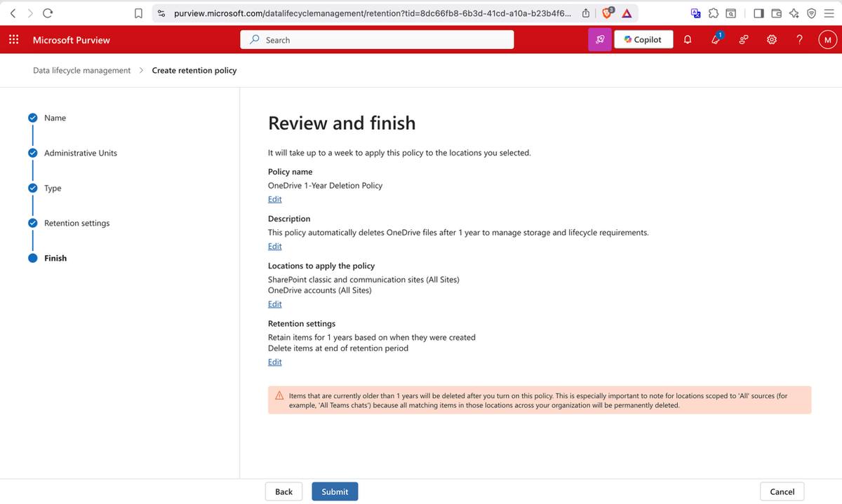The width and height of the screenshot is (842, 504).
Task: Focus the Purview search box
Action: tap(377, 40)
